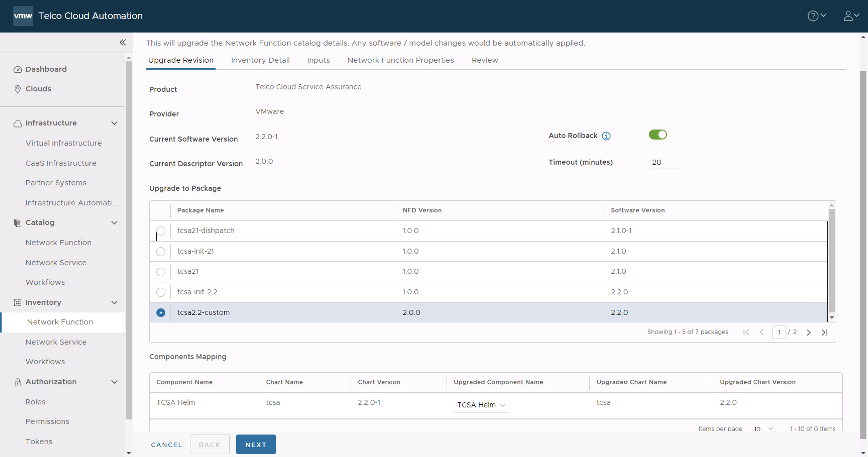
Task: Click the Catalog icon in sidebar
Action: pos(17,222)
